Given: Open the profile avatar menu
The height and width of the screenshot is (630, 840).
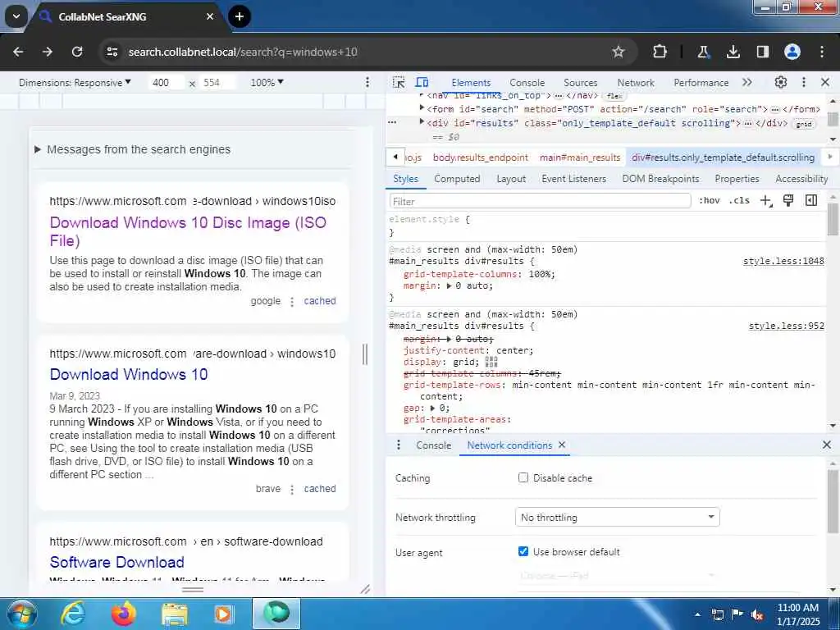Looking at the screenshot, I should click(x=792, y=52).
